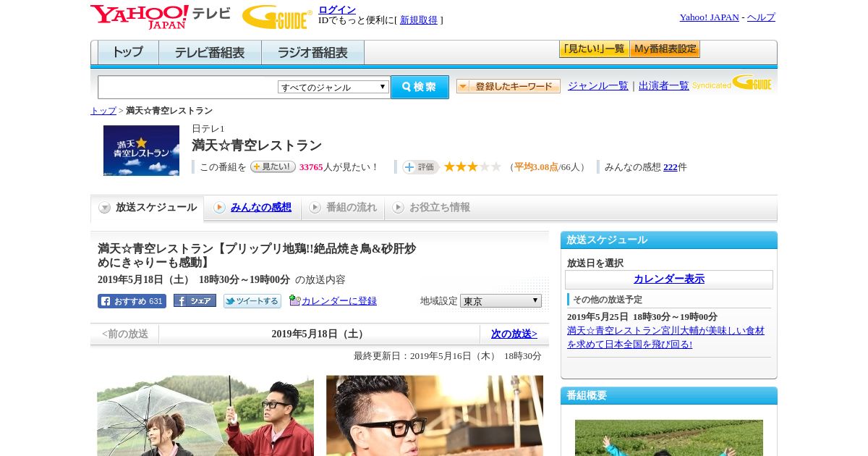This screenshot has height=456, width=868.
Task: Click the 新規取得 link
Action: click(419, 20)
